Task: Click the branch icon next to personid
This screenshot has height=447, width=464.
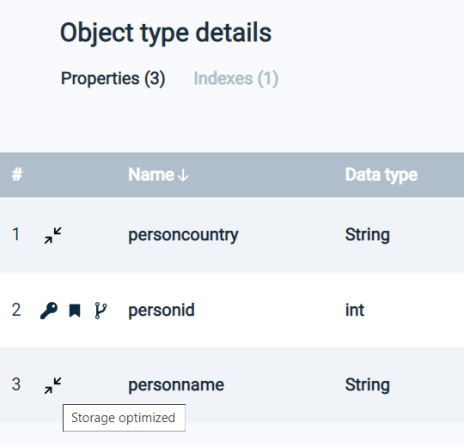Action: click(x=100, y=310)
